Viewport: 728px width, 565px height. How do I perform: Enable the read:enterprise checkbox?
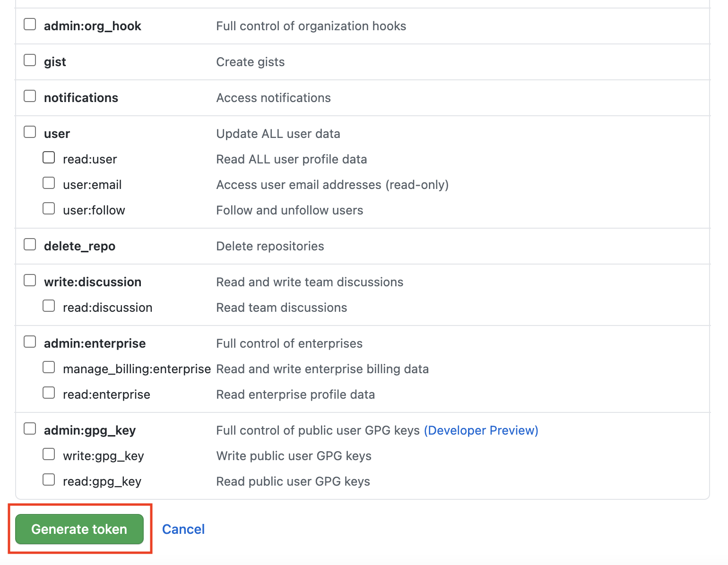pos(49,393)
